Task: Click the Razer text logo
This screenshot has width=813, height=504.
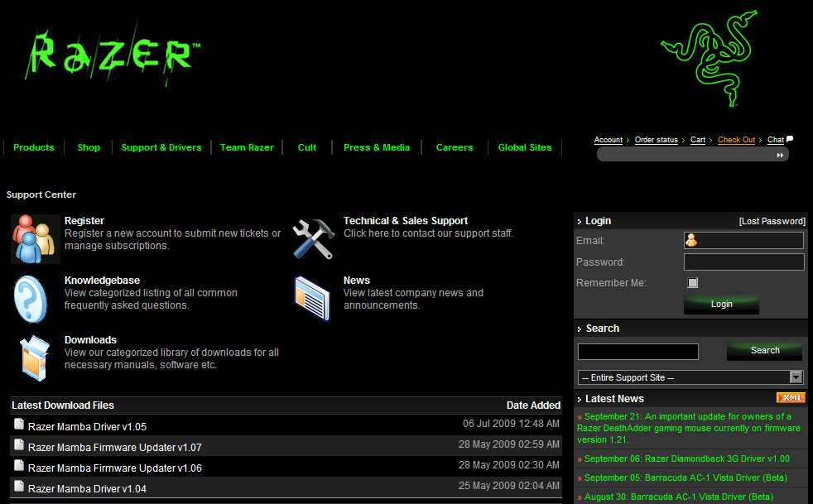Action: click(x=113, y=54)
